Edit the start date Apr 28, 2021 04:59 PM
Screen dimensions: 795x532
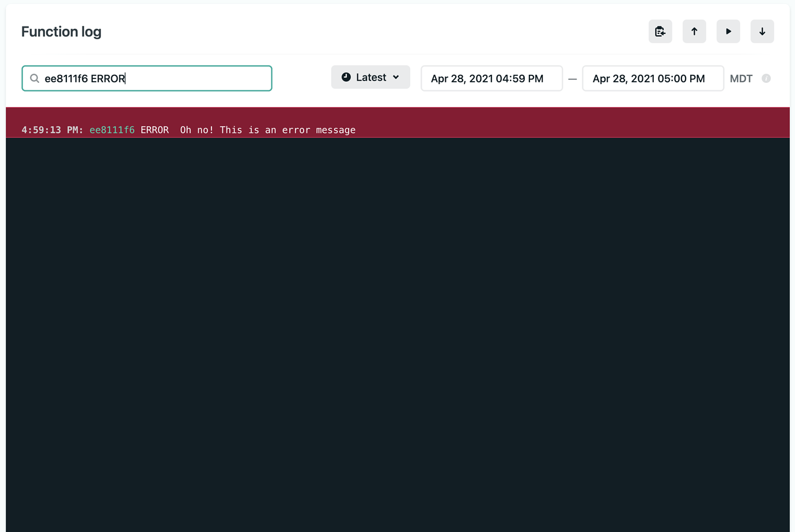tap(491, 78)
